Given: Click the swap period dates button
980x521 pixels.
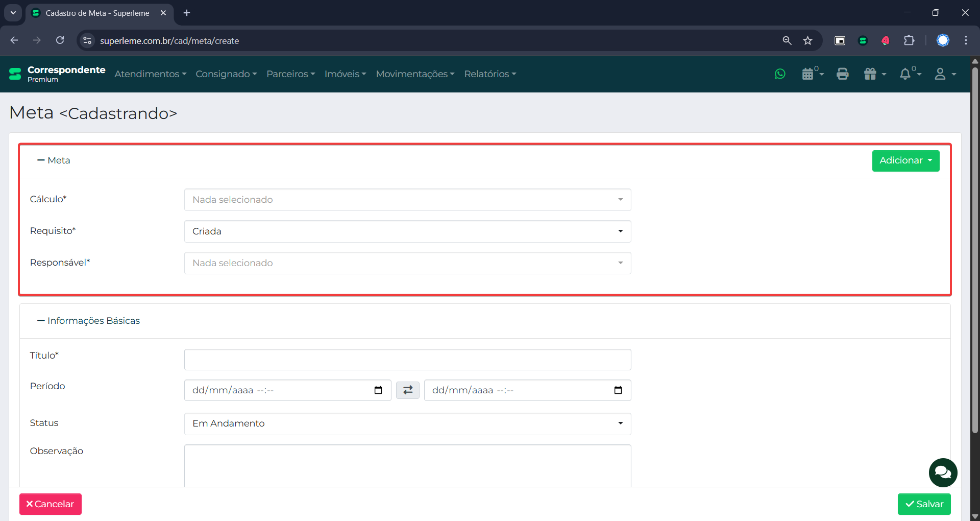Looking at the screenshot, I should tap(407, 390).
